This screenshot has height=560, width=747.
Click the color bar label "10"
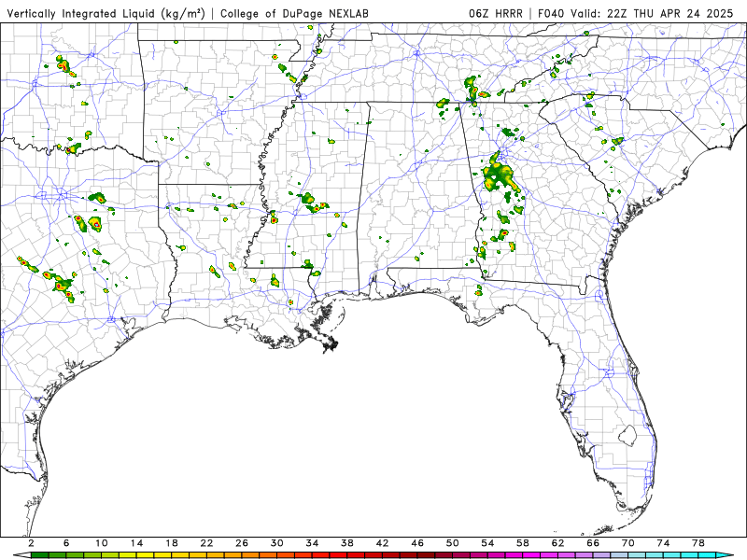point(102,543)
